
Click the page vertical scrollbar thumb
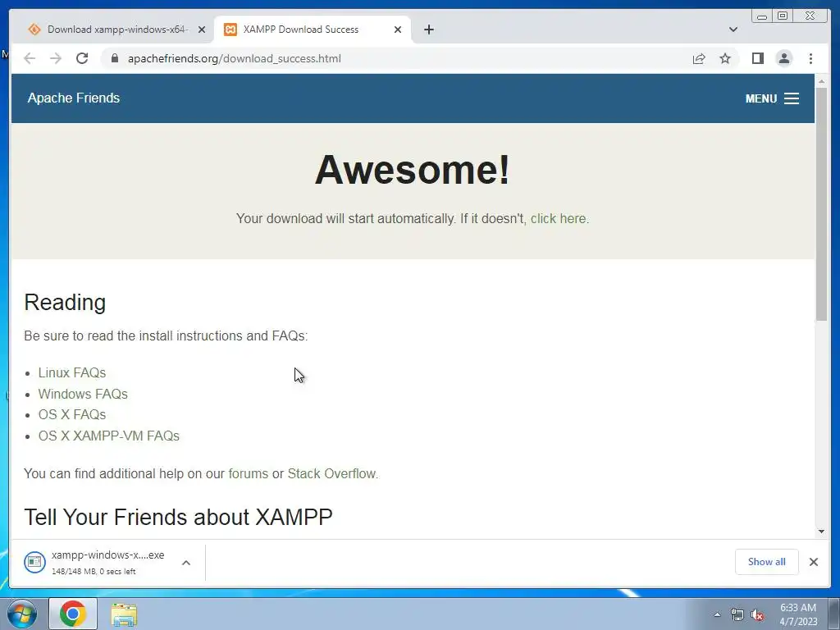[821, 203]
